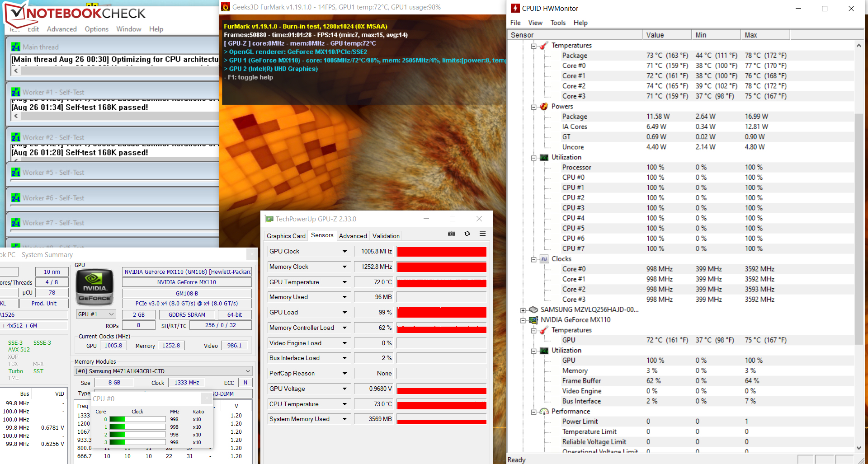Open the GPU Load sensor dropdown
The image size is (868, 464).
click(x=344, y=312)
